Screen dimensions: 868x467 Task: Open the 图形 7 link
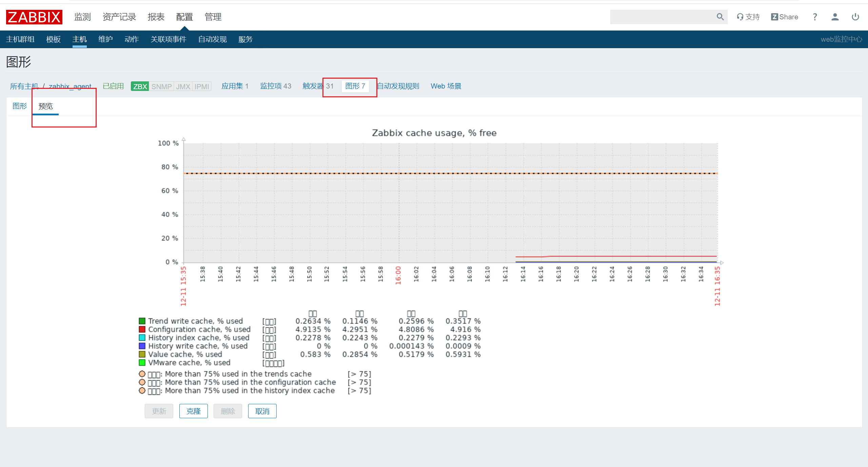point(355,86)
